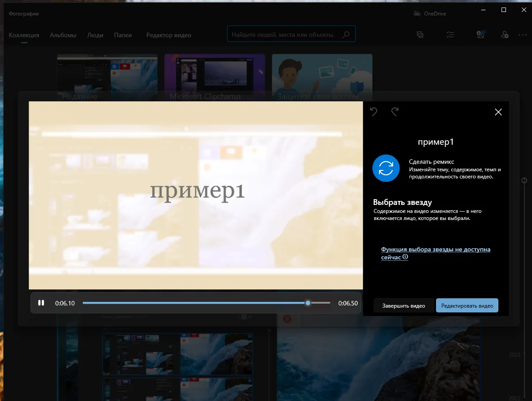This screenshot has height=401, width=532.
Task: Pause the video playback
Action: 41,303
